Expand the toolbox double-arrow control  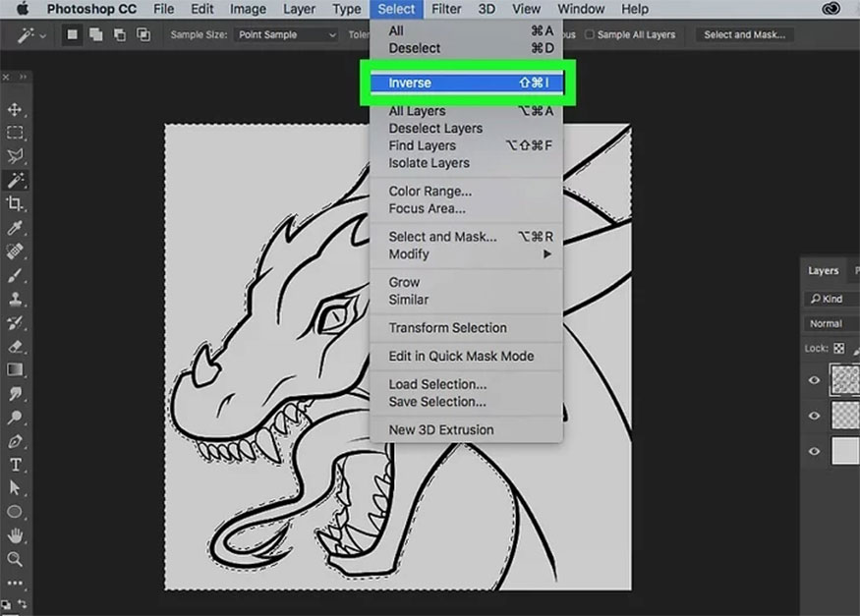point(23,78)
